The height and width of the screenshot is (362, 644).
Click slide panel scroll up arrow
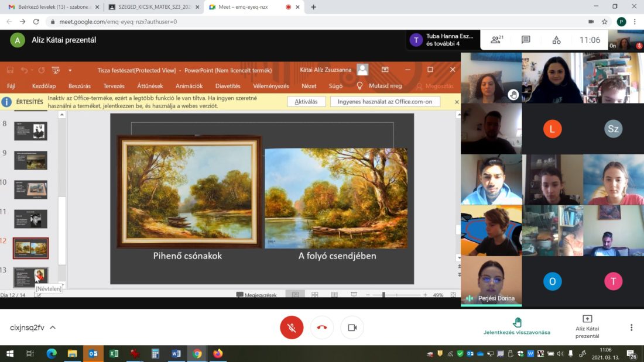(x=62, y=115)
